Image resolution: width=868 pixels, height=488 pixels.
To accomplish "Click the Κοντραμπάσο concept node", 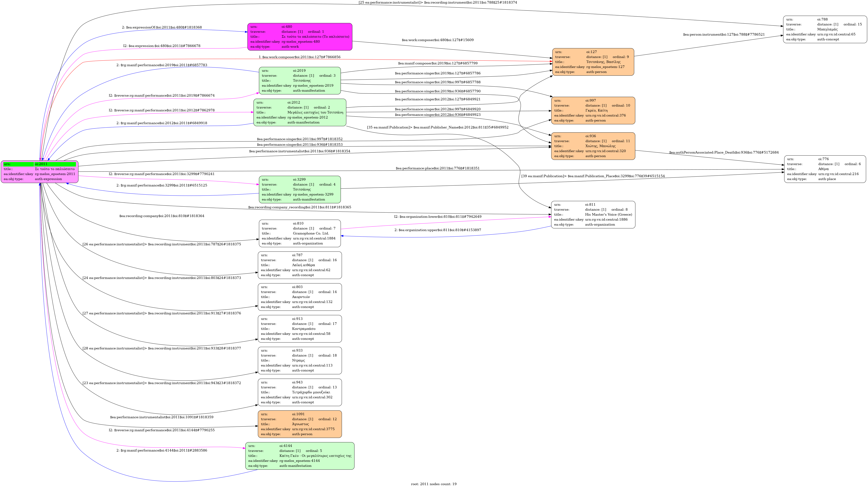I will click(x=300, y=329).
